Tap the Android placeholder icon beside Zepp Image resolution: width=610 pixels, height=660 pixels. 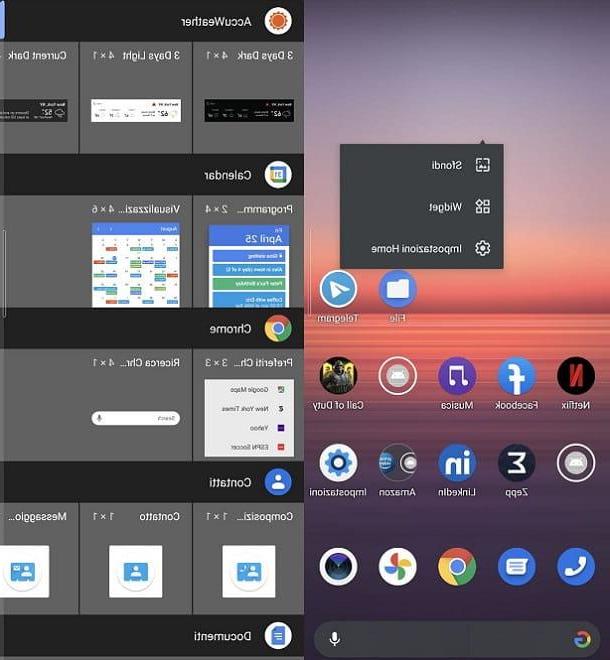[576, 463]
